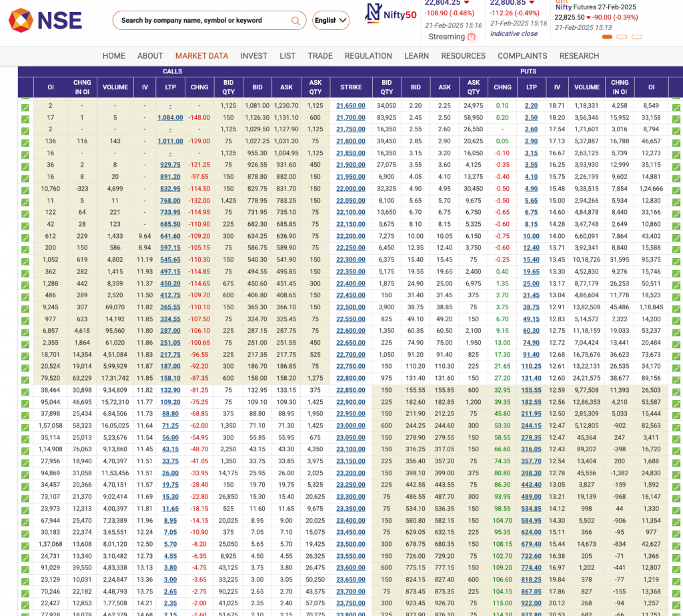This screenshot has height=616, width=683.
Task: Open strike price 22,800.00 link
Action: pyautogui.click(x=351, y=378)
